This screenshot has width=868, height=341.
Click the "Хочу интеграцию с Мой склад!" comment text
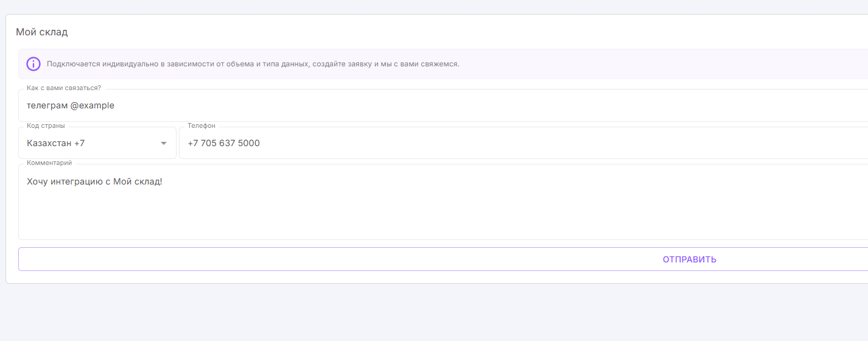(94, 181)
